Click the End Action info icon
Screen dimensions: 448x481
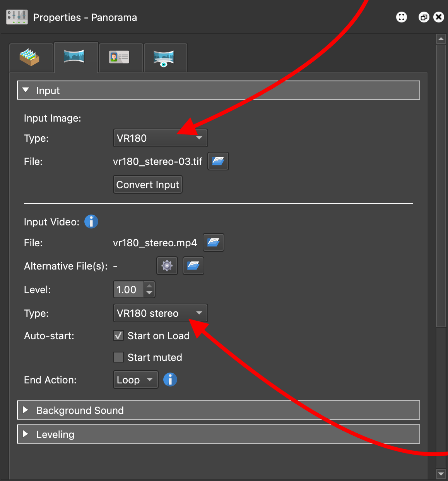(x=170, y=380)
